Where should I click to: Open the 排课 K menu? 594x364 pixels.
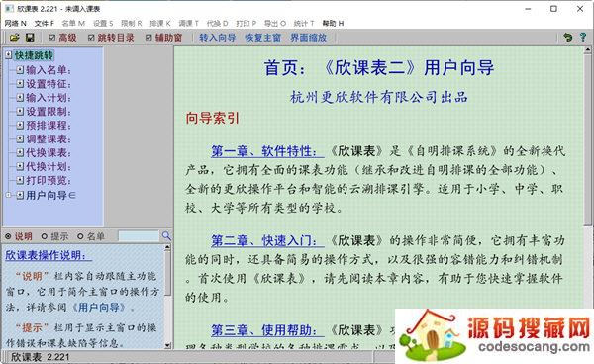[160, 23]
